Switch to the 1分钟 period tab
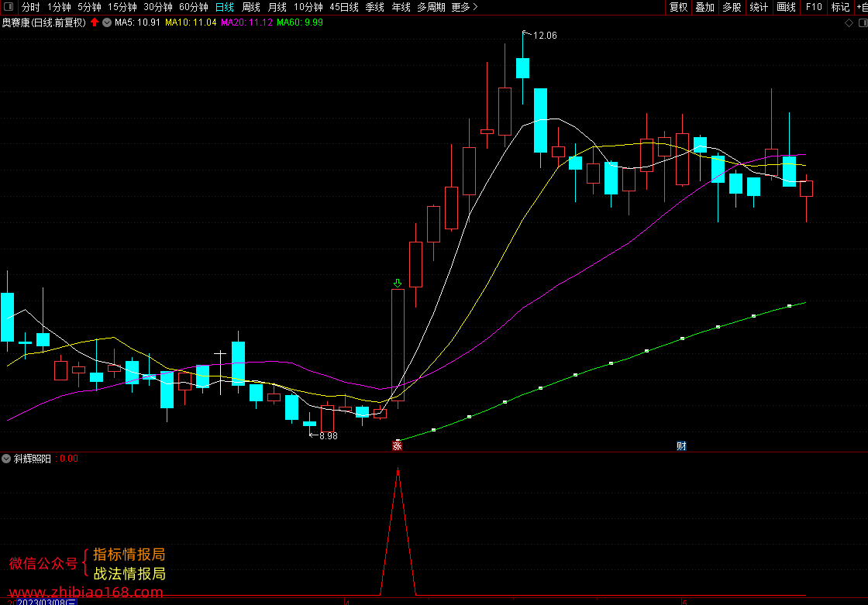The image size is (868, 605). tap(59, 7)
